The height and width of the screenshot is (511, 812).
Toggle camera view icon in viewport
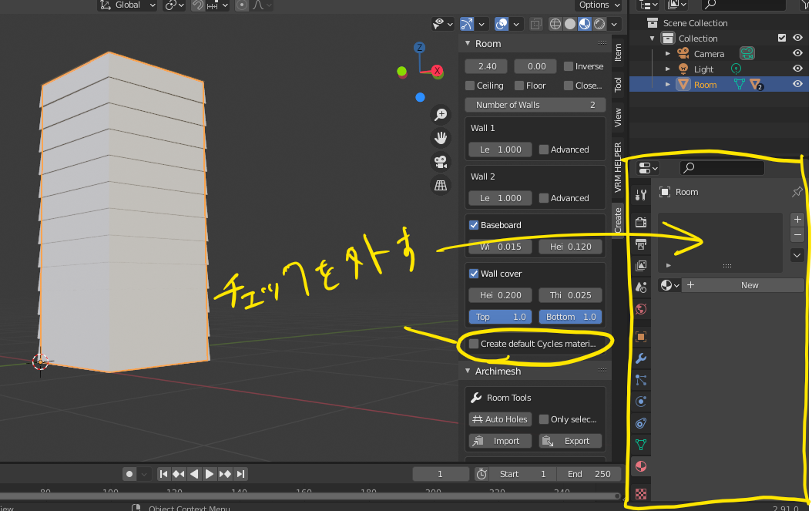point(441,162)
